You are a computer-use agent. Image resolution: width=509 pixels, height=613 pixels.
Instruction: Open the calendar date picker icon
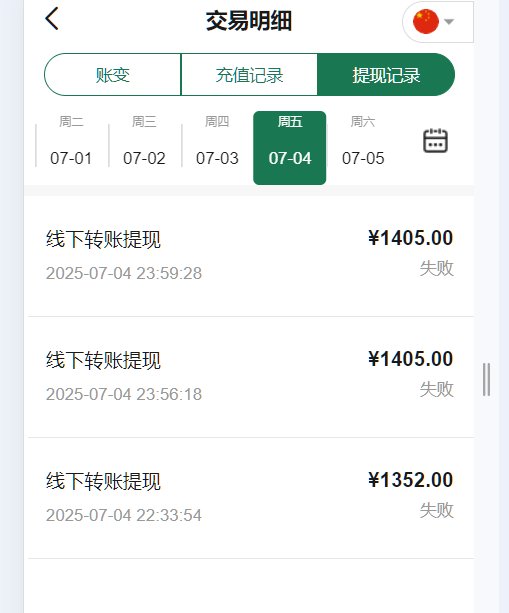435,140
